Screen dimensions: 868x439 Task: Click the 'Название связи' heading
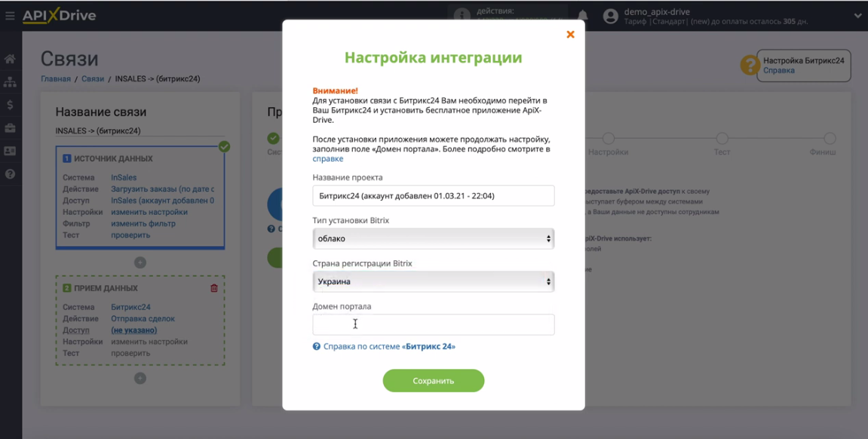[x=101, y=112]
